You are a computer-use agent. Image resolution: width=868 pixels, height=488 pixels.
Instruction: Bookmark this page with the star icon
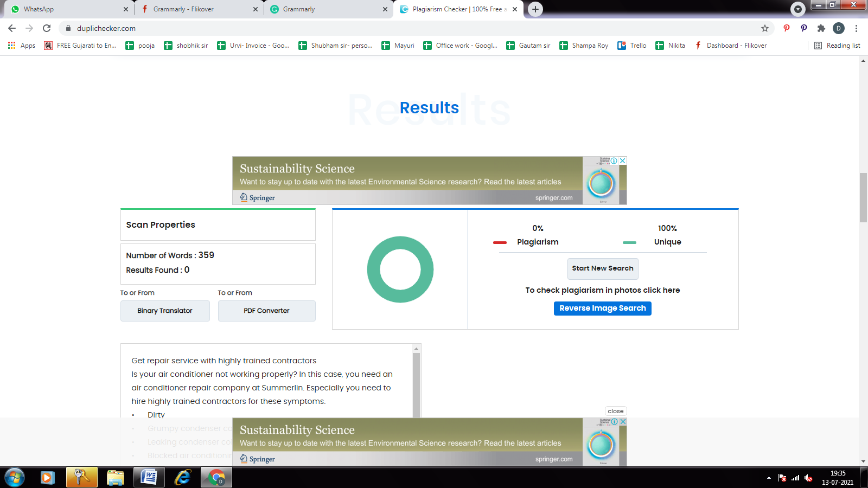765,28
